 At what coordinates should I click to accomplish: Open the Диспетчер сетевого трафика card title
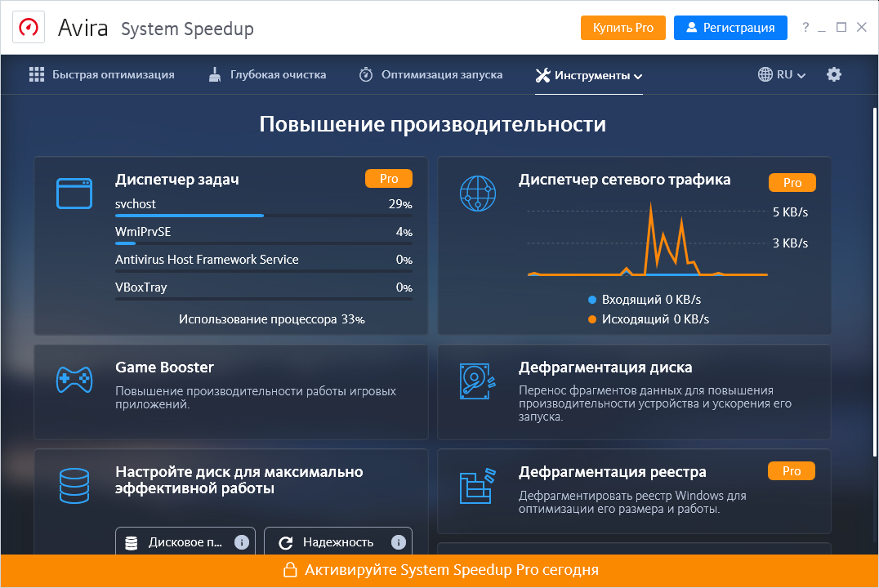(624, 180)
